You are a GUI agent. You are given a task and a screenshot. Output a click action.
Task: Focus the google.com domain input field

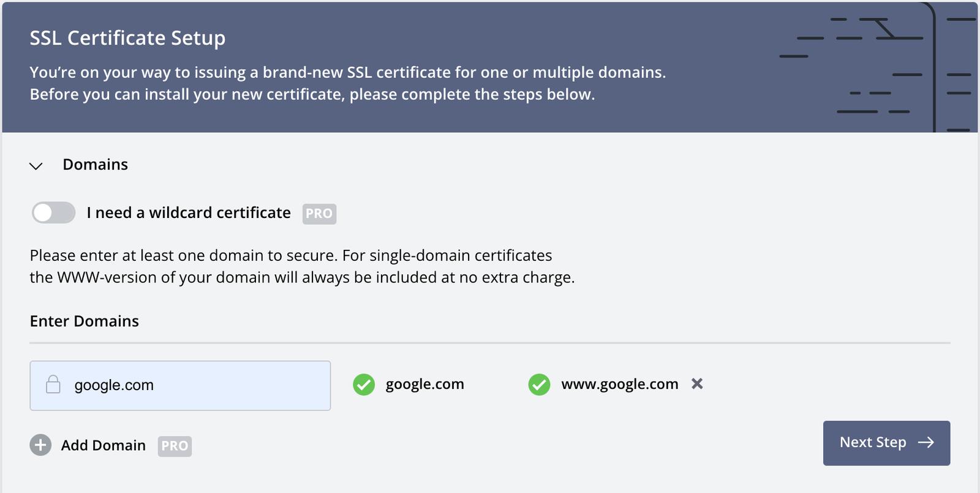pyautogui.click(x=196, y=385)
